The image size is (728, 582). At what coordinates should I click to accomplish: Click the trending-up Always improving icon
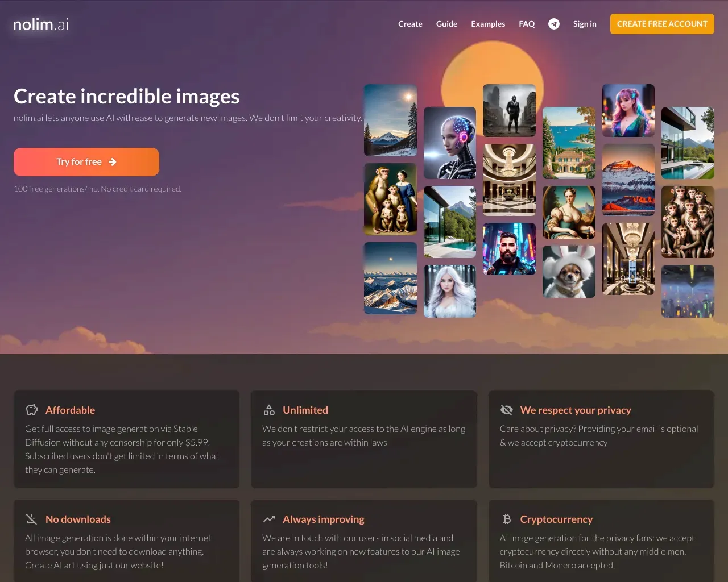click(x=269, y=519)
